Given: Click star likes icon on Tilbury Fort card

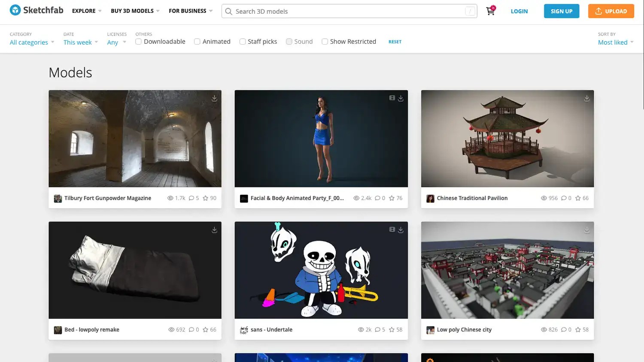Looking at the screenshot, I should 205,198.
